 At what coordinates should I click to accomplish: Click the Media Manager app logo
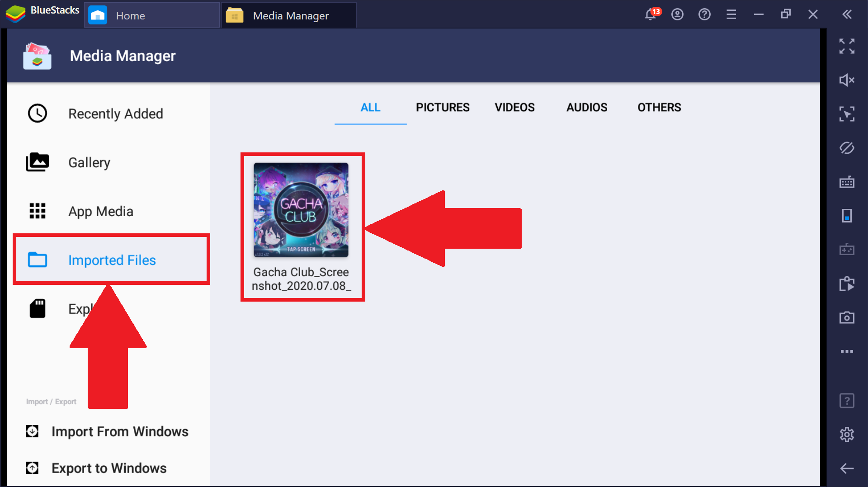[38, 56]
